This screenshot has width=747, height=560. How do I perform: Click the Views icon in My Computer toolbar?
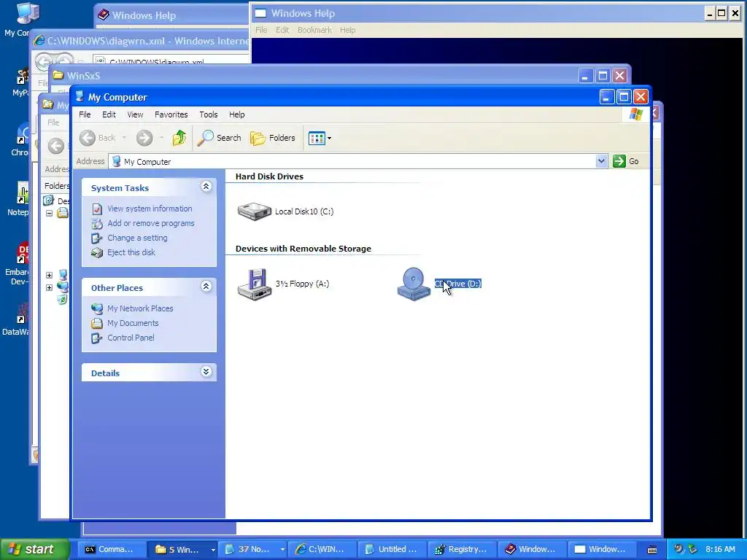317,138
